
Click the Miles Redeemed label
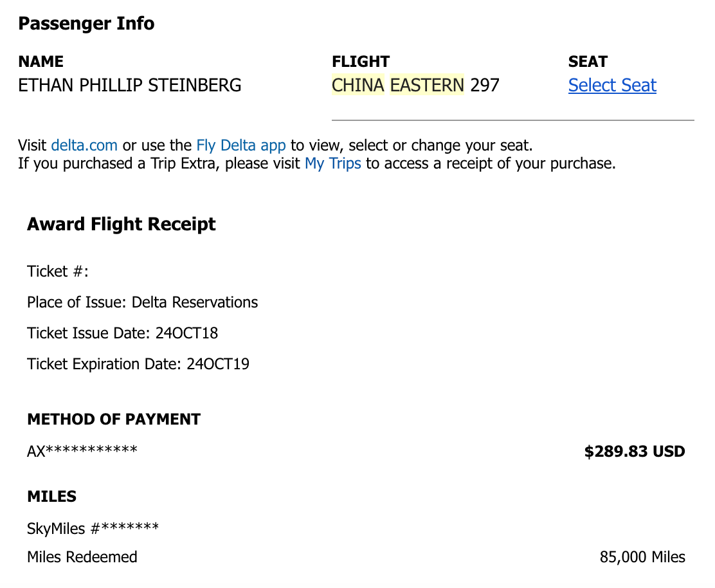(x=82, y=557)
